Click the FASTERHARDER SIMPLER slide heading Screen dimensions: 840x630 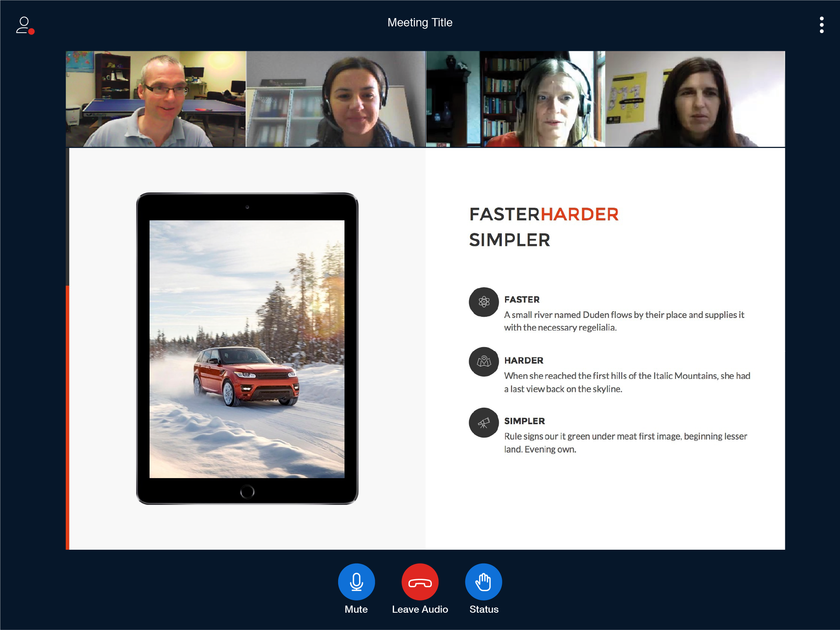coord(544,227)
